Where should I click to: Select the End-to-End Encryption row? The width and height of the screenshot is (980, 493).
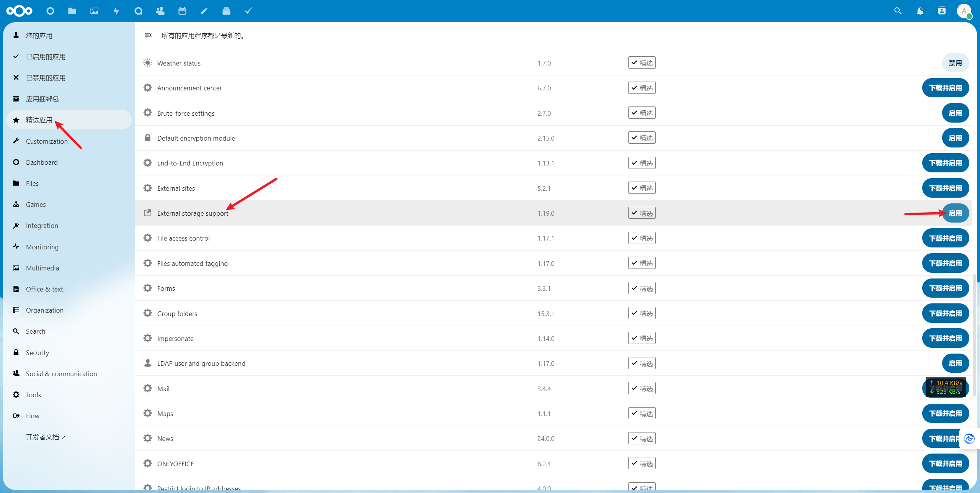[553, 163]
